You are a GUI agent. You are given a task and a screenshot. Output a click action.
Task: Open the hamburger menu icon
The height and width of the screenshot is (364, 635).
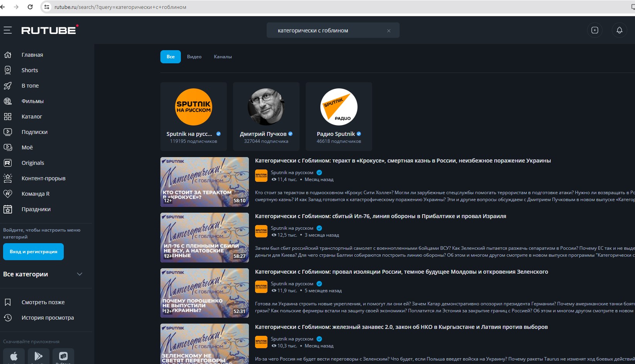pyautogui.click(x=8, y=30)
